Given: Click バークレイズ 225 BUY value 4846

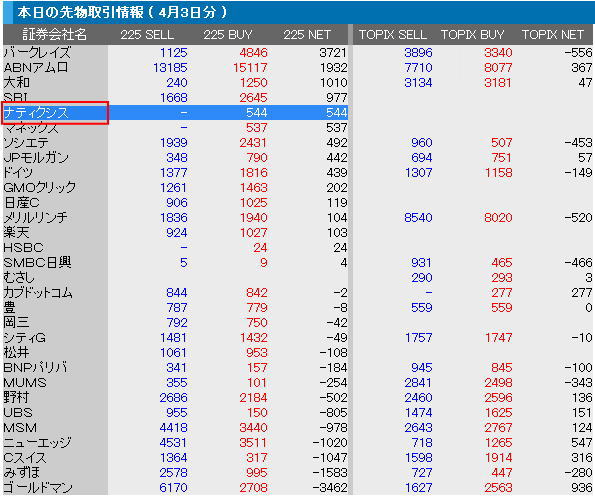Looking at the screenshot, I should (x=253, y=53).
